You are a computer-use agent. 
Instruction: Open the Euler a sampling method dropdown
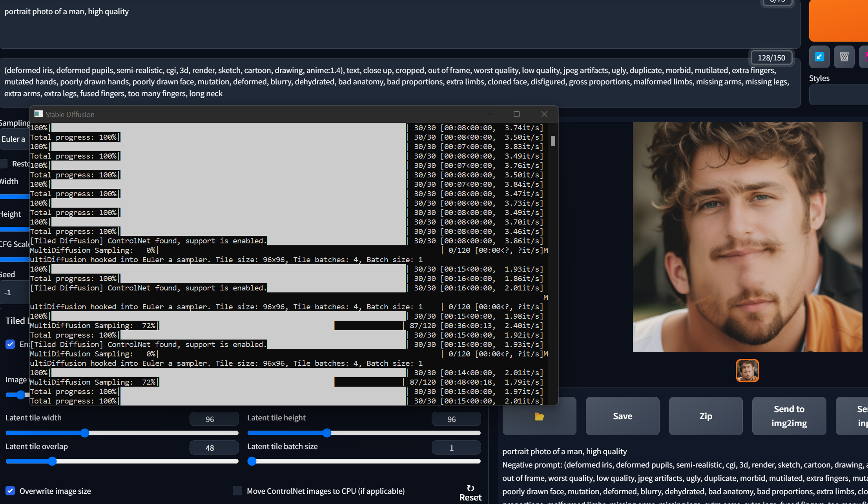point(15,139)
